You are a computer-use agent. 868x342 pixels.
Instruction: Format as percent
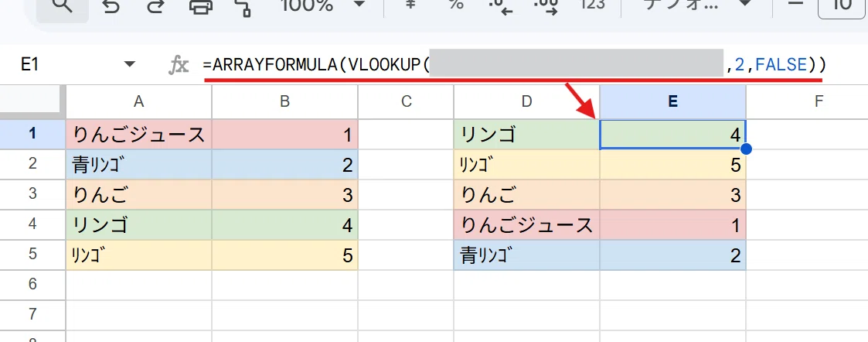pyautogui.click(x=455, y=5)
